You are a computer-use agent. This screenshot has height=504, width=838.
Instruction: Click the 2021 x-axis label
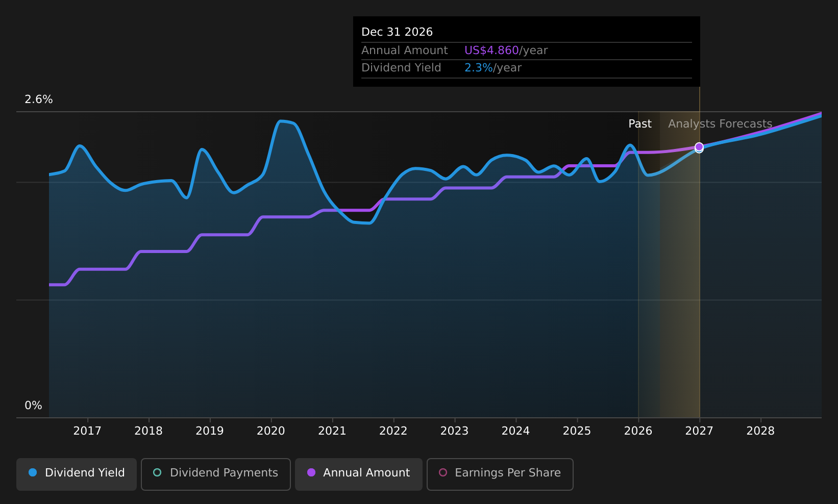(332, 431)
